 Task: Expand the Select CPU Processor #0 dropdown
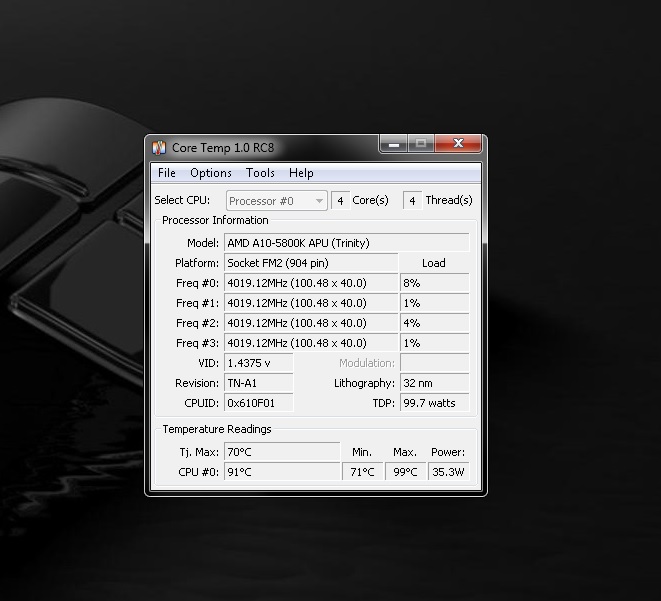coord(277,201)
